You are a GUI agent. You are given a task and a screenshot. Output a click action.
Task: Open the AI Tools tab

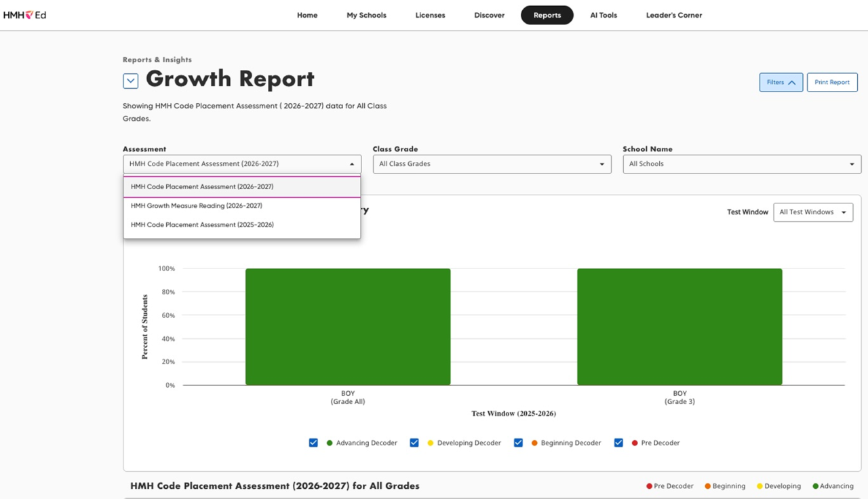(604, 15)
